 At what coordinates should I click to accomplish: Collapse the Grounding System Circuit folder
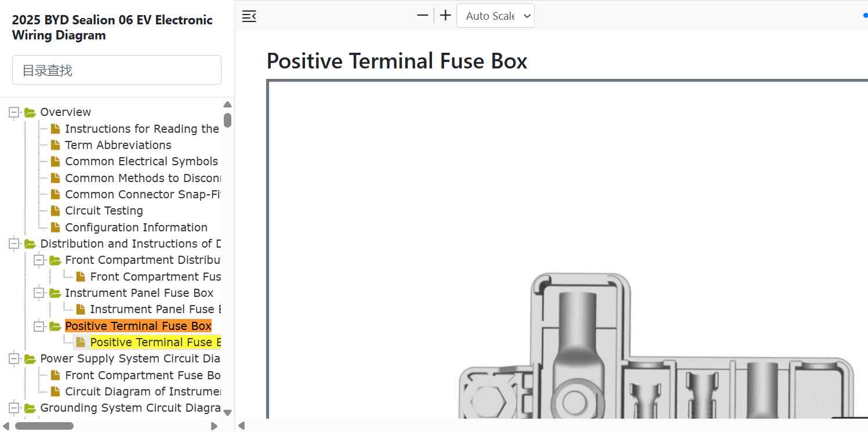(14, 408)
